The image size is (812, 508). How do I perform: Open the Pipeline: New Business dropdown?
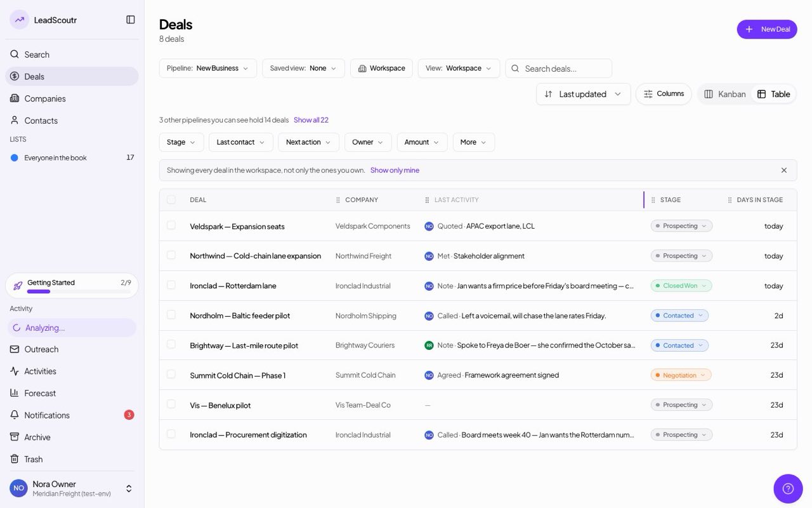[x=208, y=69]
